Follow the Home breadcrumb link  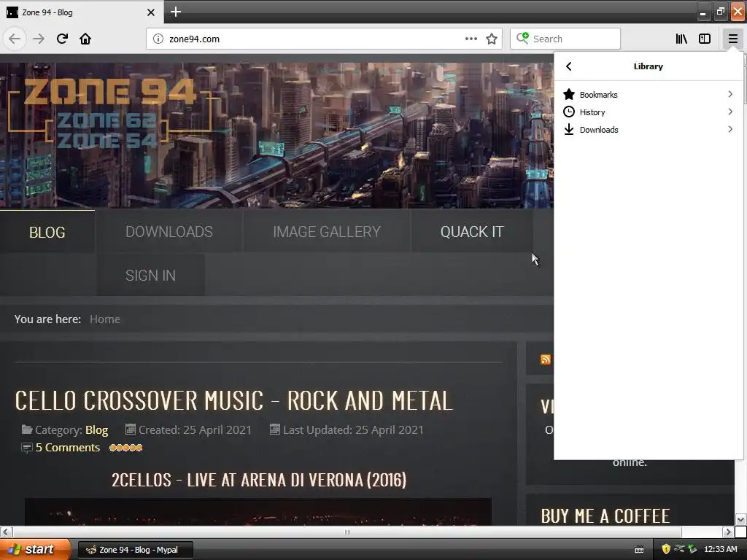(105, 319)
